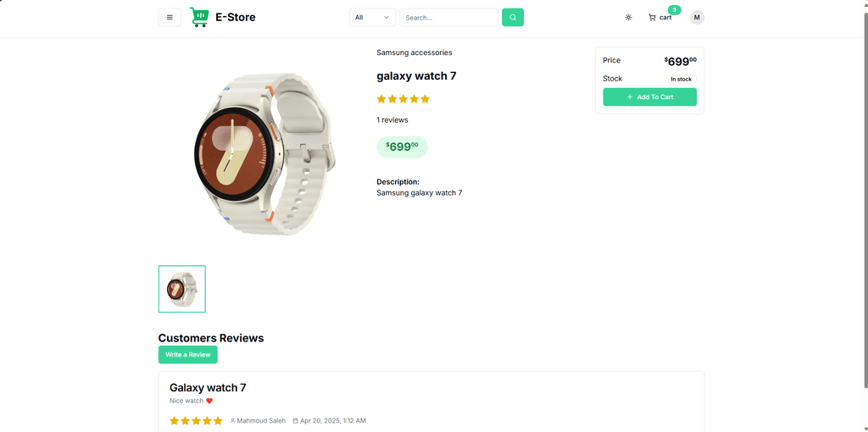Open the hamburger menu button
Screen dimensions: 868x432
point(170,17)
